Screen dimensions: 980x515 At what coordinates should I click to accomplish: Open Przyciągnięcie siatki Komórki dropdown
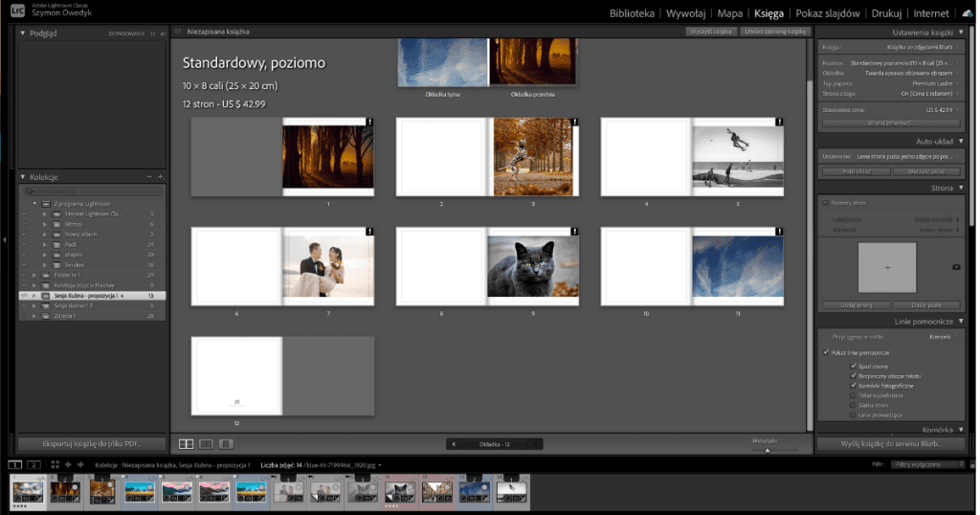click(x=943, y=337)
